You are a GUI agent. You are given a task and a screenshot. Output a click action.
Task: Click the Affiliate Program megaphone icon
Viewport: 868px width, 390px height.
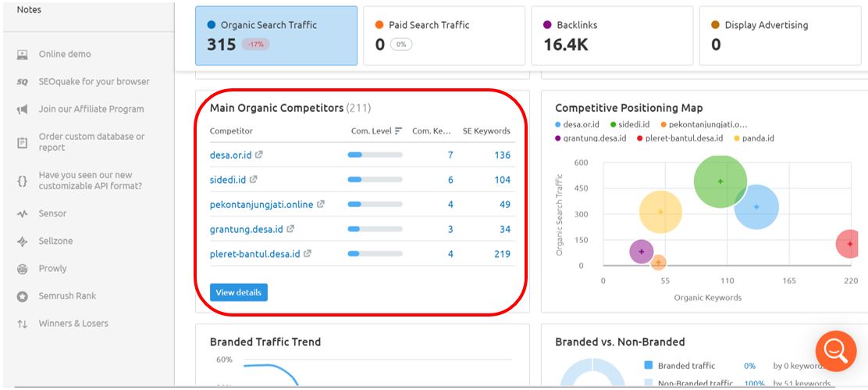(x=22, y=109)
